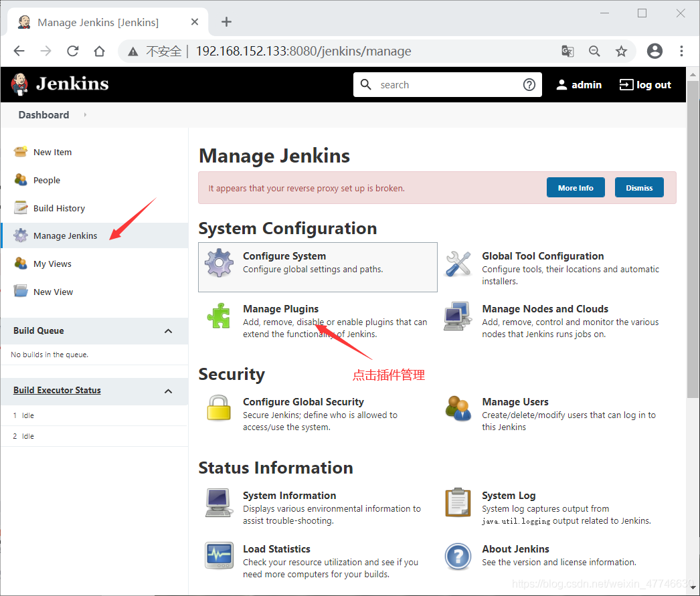Screen dimensions: 700x596
Task: Open the Load Statistics link
Action: click(276, 549)
